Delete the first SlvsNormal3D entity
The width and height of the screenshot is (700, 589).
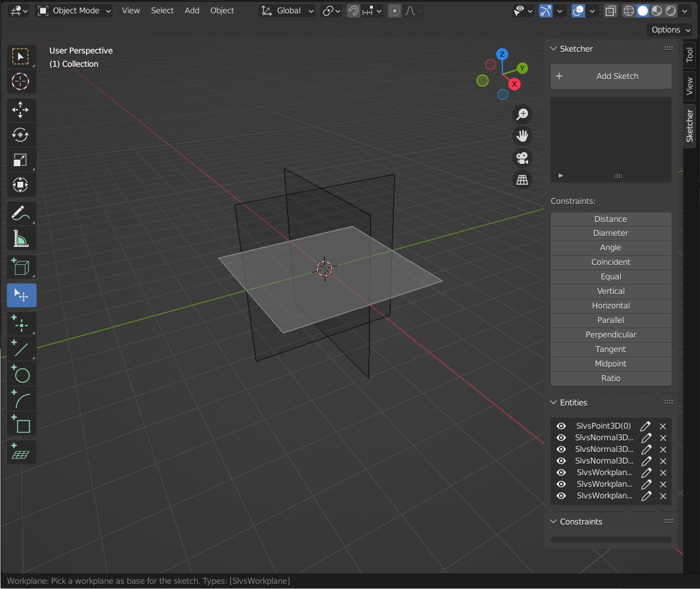[663, 437]
